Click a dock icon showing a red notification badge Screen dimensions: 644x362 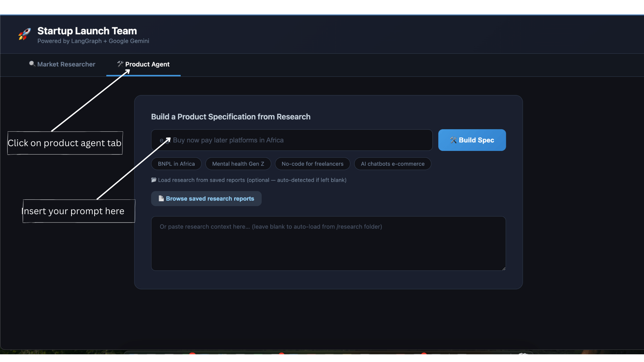click(x=192, y=356)
